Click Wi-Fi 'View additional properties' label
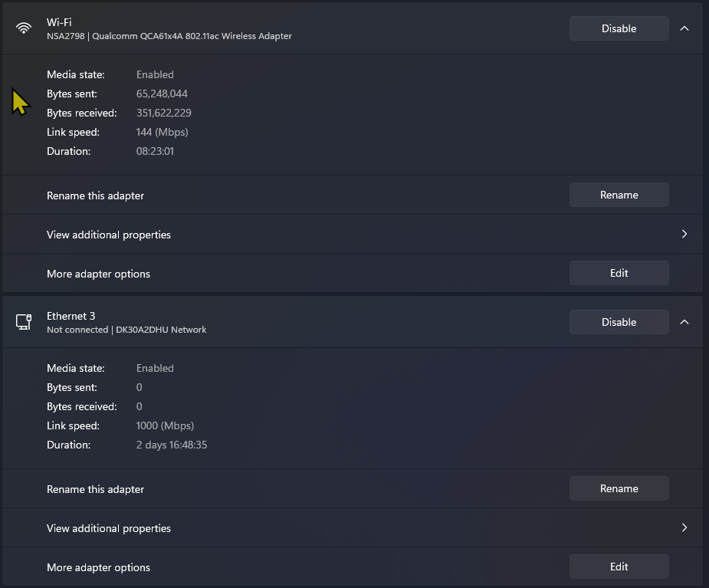The image size is (709, 588). coord(109,235)
